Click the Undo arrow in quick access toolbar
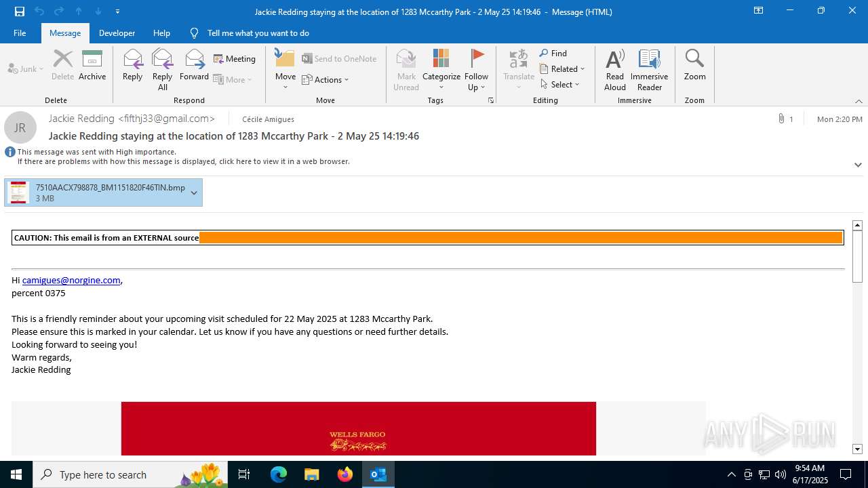868x488 pixels. click(x=39, y=12)
